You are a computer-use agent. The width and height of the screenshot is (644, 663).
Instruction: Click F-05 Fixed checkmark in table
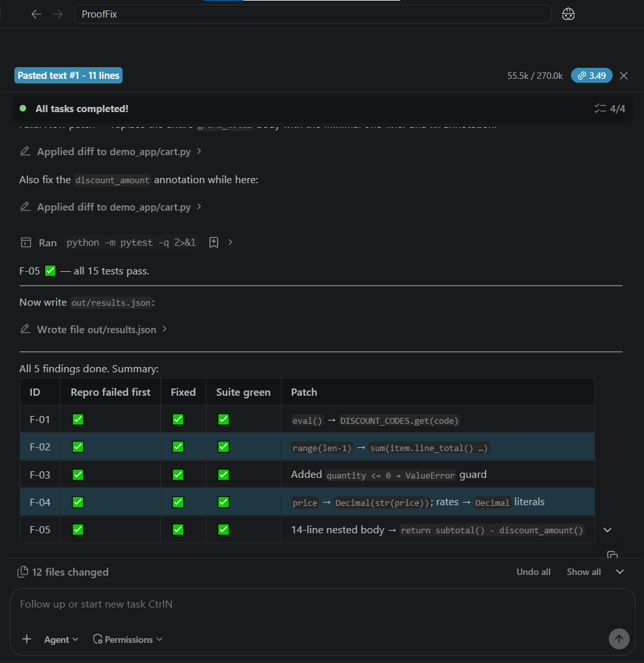point(178,530)
